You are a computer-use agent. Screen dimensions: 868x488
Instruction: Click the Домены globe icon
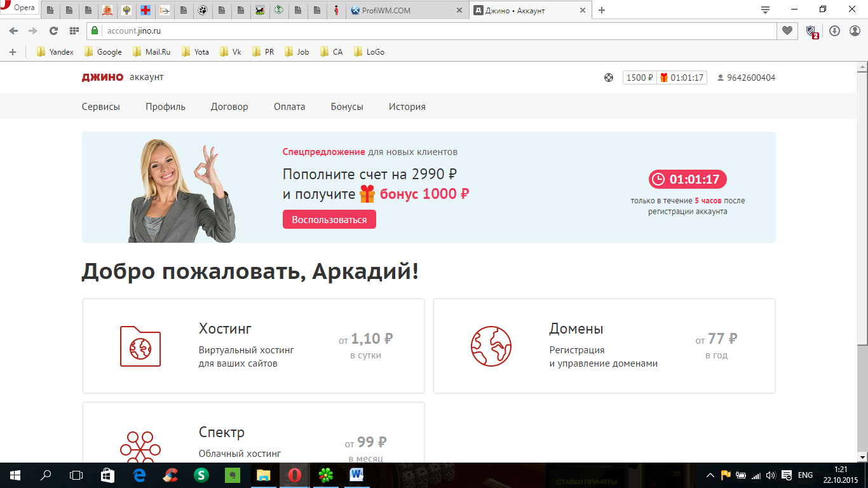click(491, 346)
